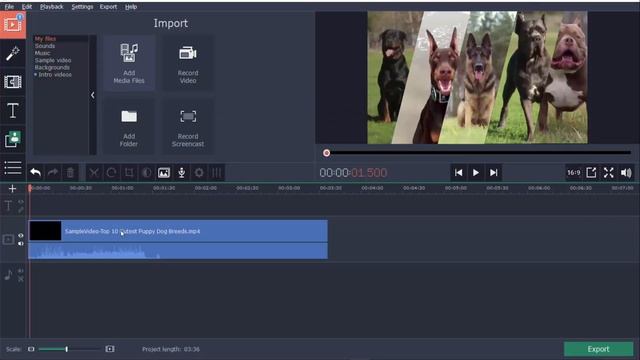Click the Record Screencast tile
This screenshot has width=640, height=360.
coord(188,127)
